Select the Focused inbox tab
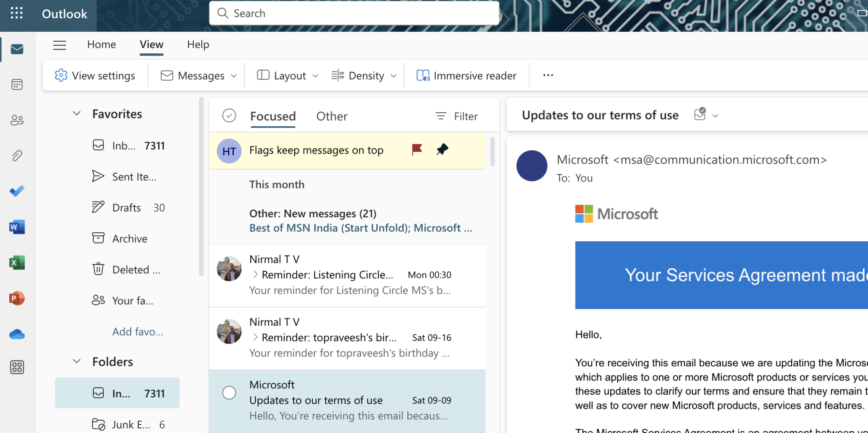This screenshot has height=433, width=868. point(273,116)
